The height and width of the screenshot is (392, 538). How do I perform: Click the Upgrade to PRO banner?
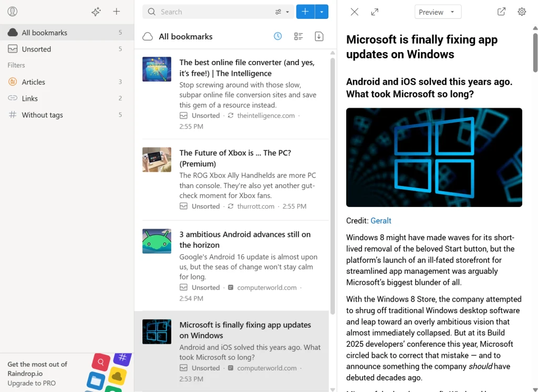coord(67,373)
